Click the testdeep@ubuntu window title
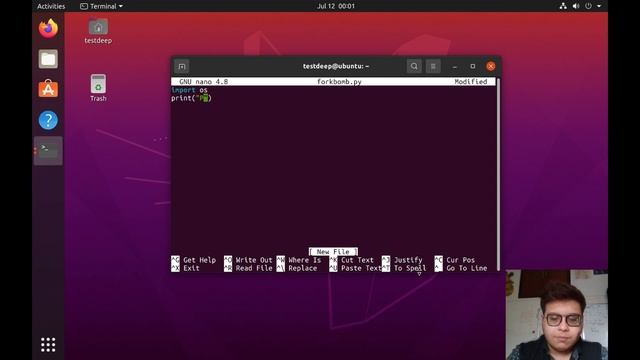 pos(336,66)
